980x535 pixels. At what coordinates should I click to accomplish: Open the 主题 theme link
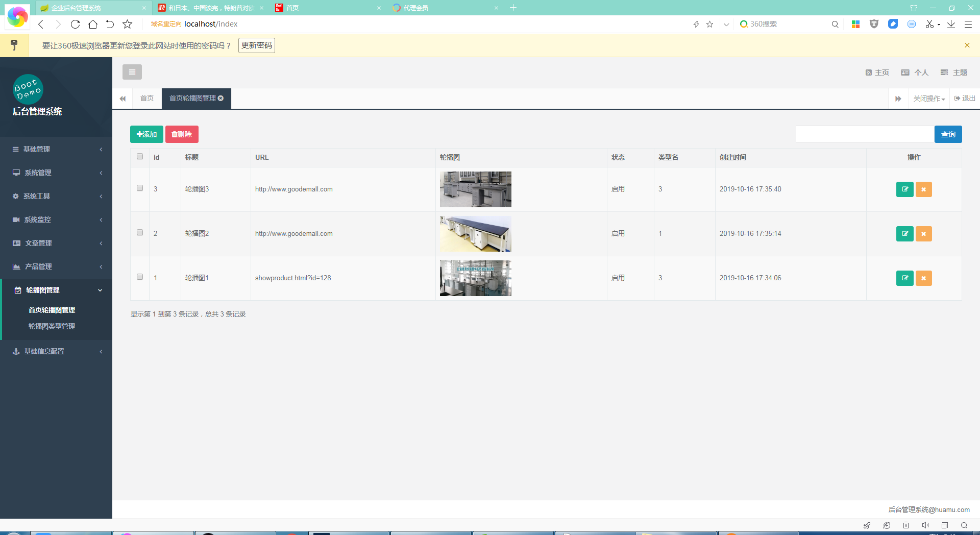click(954, 72)
